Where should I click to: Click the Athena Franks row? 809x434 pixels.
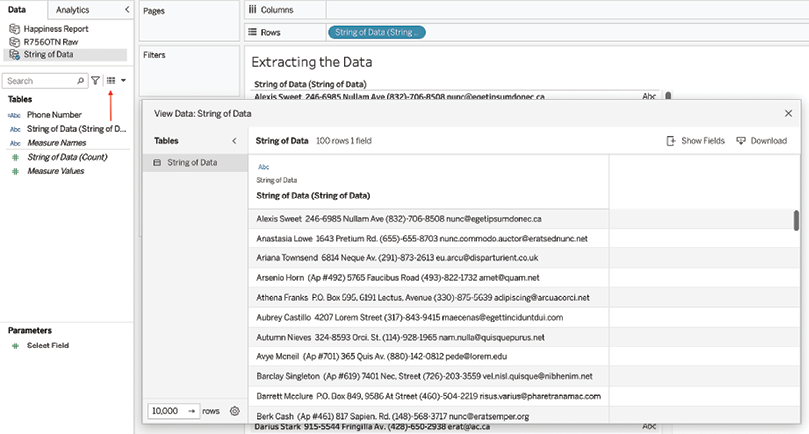click(428, 297)
